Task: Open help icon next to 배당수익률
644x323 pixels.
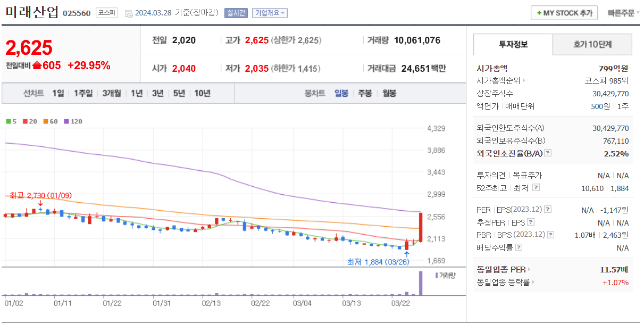Action: tap(519, 247)
